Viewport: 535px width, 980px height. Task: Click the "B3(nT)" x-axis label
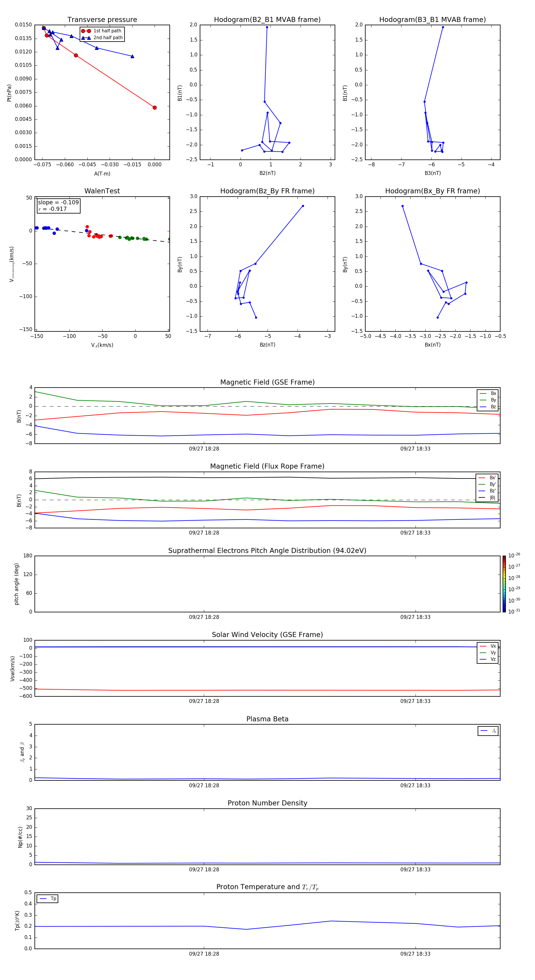click(x=432, y=173)
